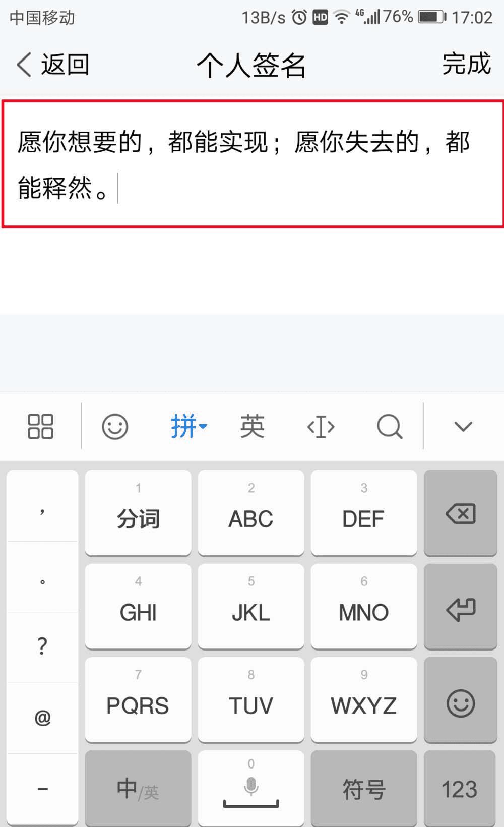Tap the signature text input field
504x827 pixels.
point(253,164)
